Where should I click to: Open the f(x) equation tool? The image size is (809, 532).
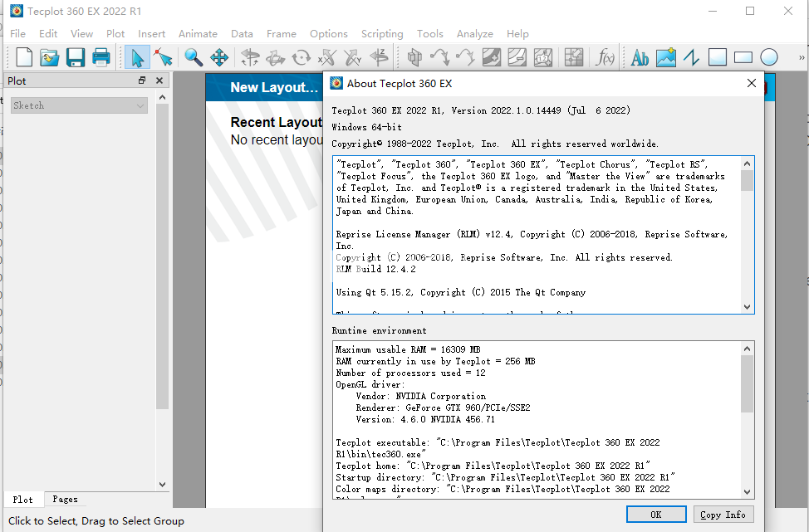[x=605, y=57]
